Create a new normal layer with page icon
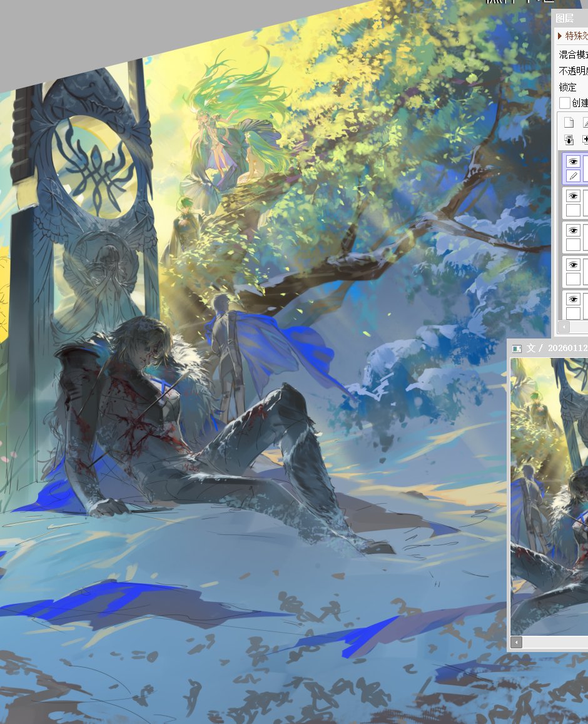This screenshot has width=588, height=724. [x=569, y=123]
